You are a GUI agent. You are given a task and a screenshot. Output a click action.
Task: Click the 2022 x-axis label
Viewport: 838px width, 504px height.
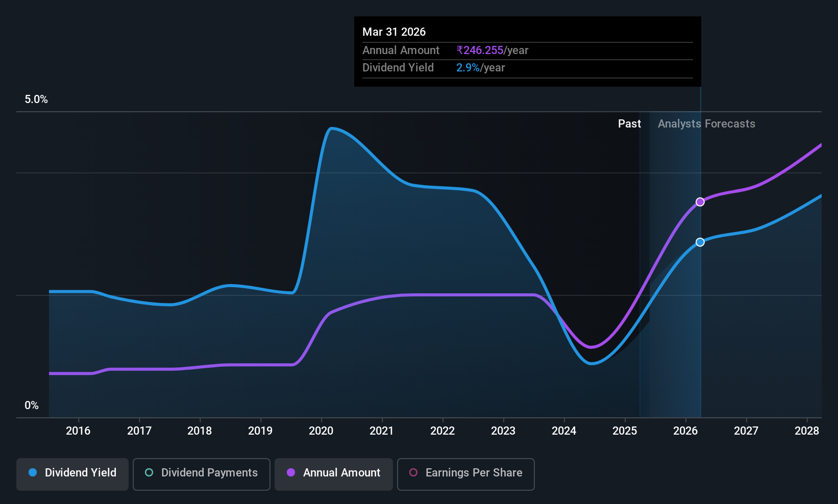442,431
